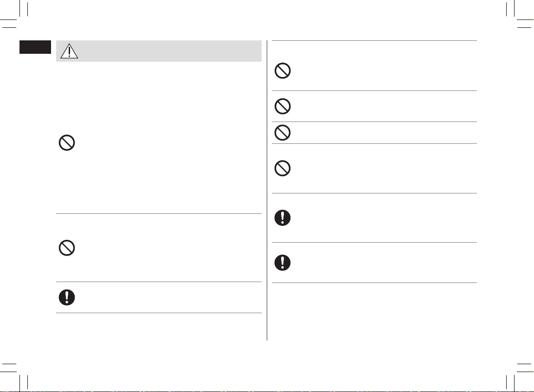Select the fourth prohibition icon in right column
The image size is (534, 392).
click(x=283, y=168)
